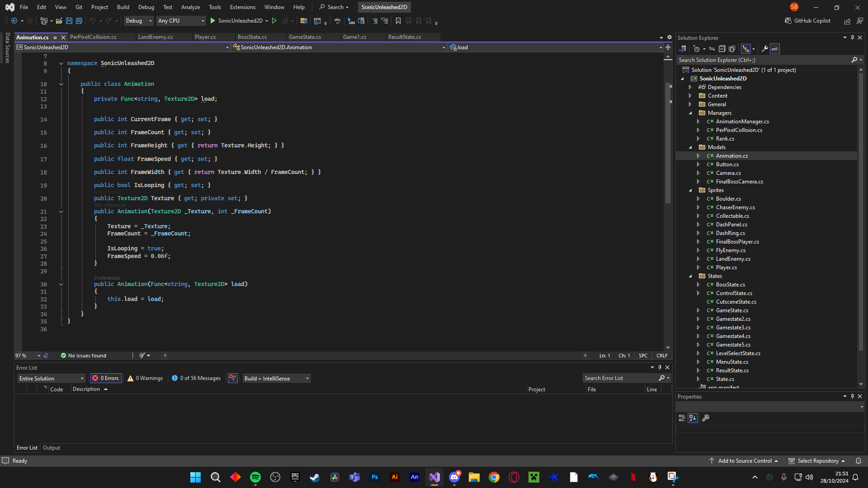This screenshot has height=488, width=868.
Task: Click the Switch Views icon in Solution Explorer
Action: pos(683,49)
